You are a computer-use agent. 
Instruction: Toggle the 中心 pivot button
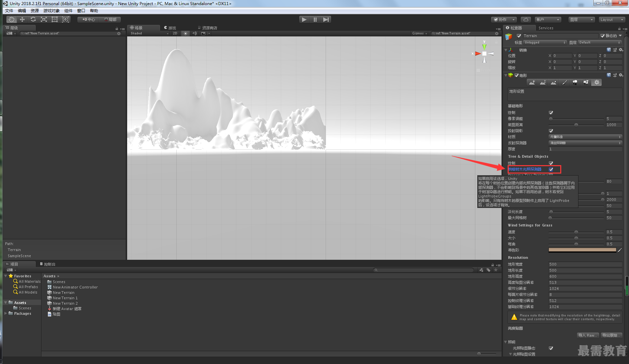click(x=89, y=20)
